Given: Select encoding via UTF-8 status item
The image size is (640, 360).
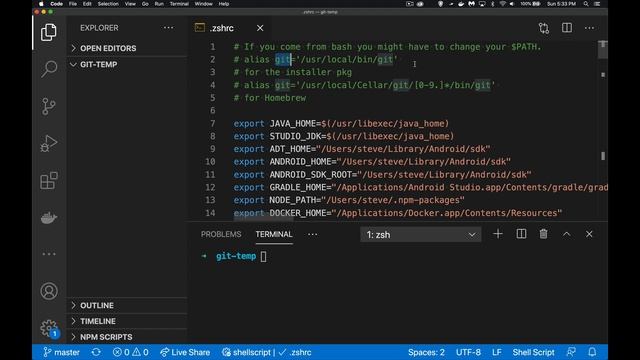Looking at the screenshot, I should pos(468,352).
